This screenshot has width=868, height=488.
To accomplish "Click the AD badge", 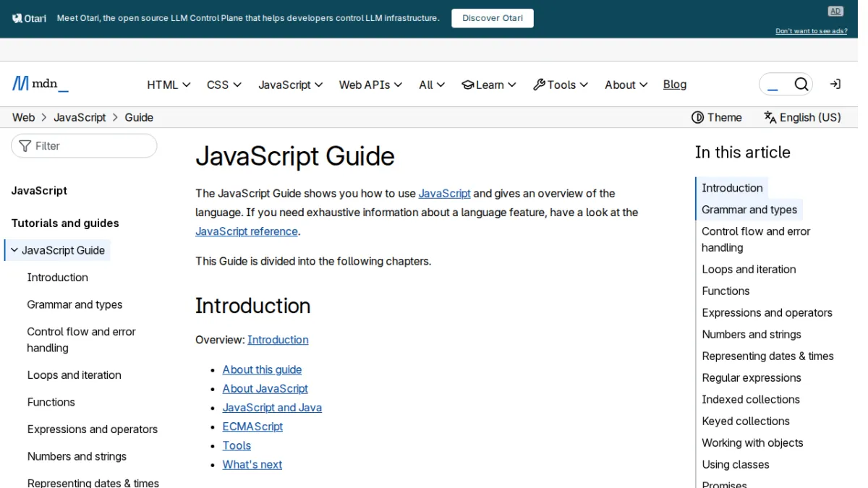I will pyautogui.click(x=835, y=11).
